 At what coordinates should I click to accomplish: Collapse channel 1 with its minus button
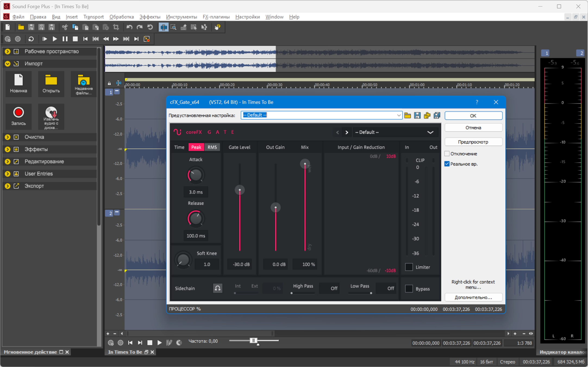coord(117,92)
